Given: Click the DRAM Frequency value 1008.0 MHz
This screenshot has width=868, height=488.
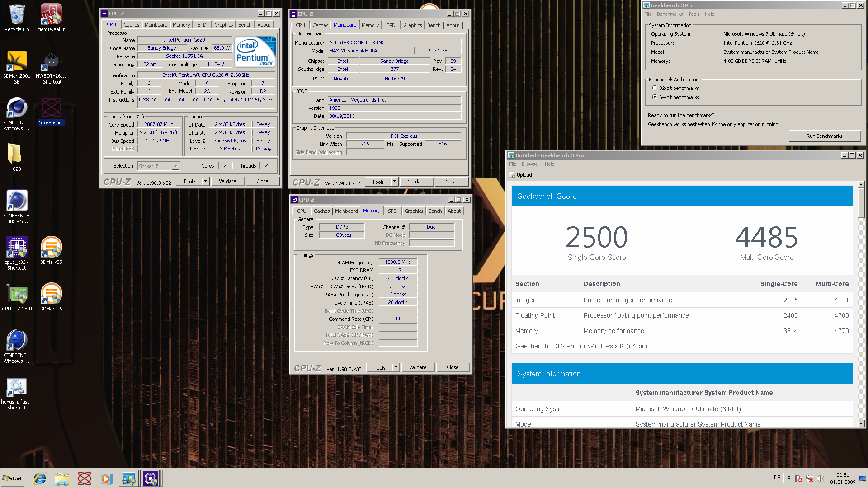Looking at the screenshot, I should click(398, 263).
